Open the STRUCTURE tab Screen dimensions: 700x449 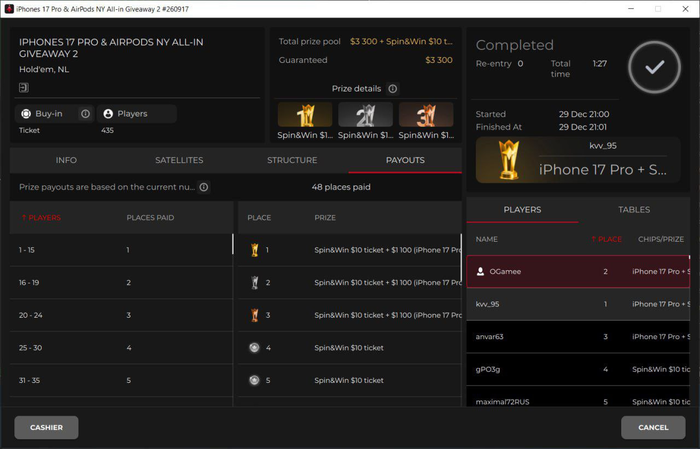tap(292, 160)
